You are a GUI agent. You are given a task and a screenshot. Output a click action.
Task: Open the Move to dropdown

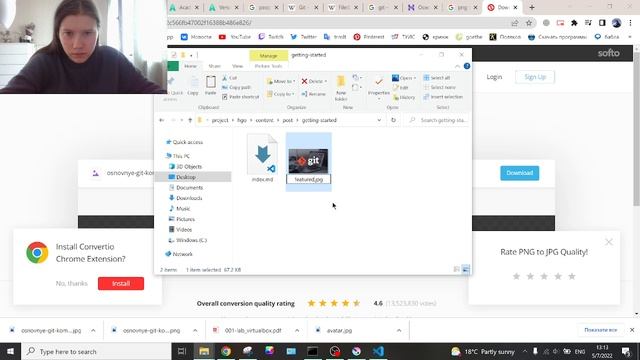[x=281, y=81]
